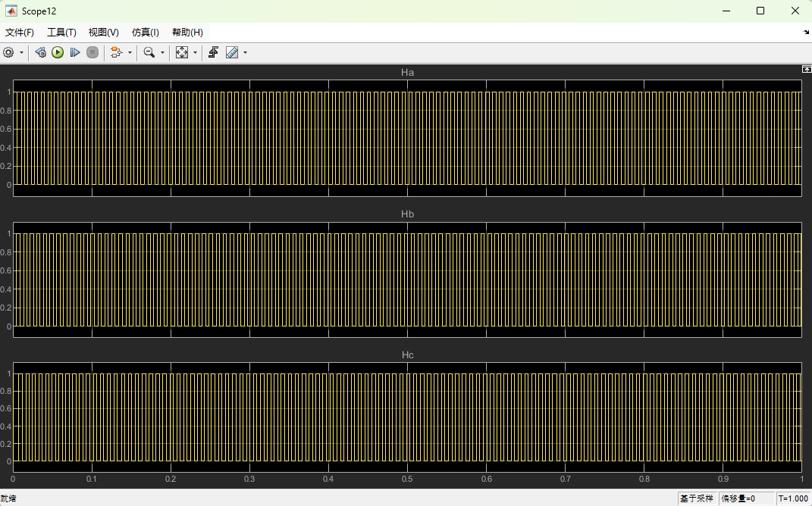812x506 pixels.
Task: Maximize the Scope12 window
Action: tap(760, 11)
